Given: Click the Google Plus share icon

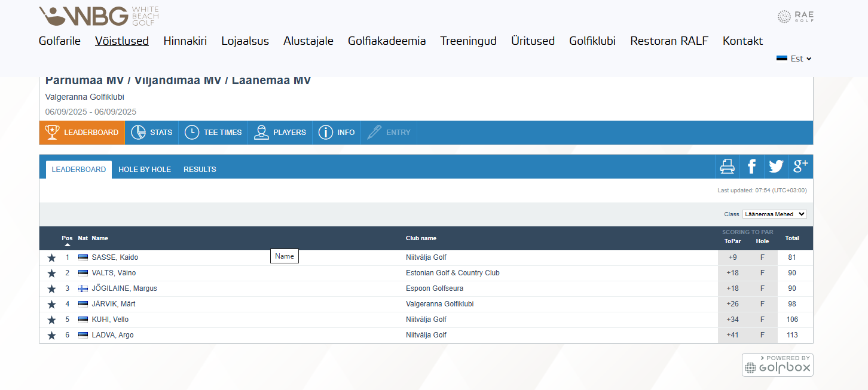Looking at the screenshot, I should 800,167.
